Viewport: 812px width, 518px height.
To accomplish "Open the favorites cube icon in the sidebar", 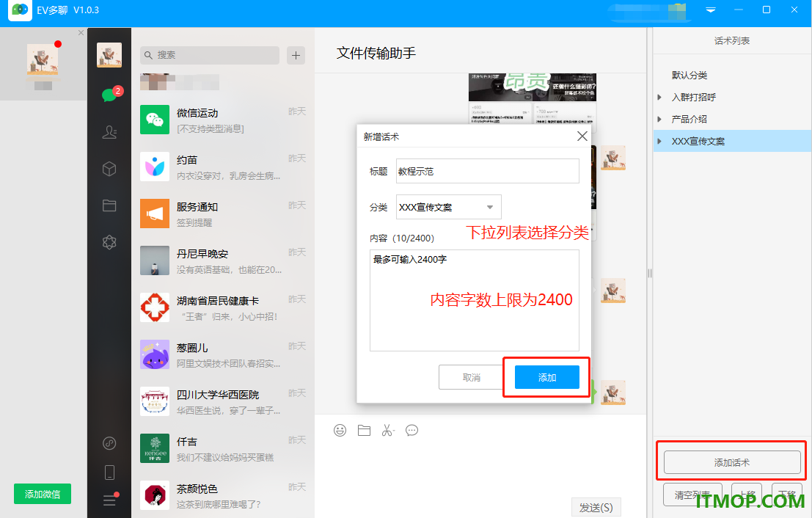I will pos(109,169).
